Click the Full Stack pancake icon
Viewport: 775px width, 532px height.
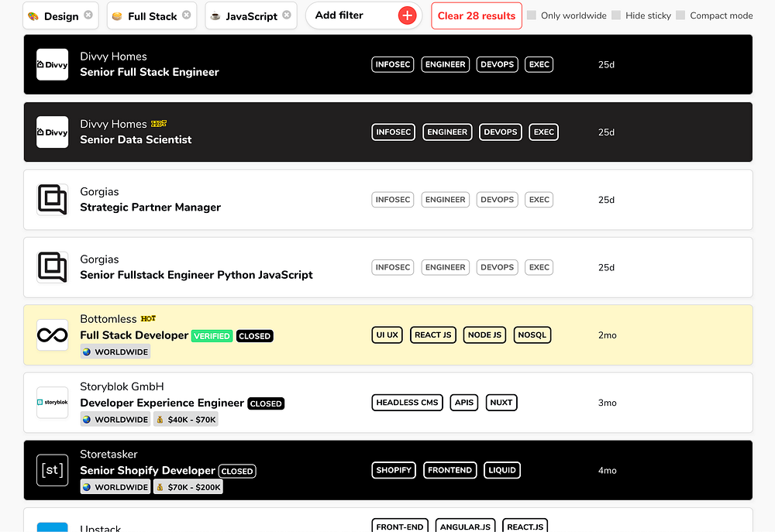click(117, 16)
